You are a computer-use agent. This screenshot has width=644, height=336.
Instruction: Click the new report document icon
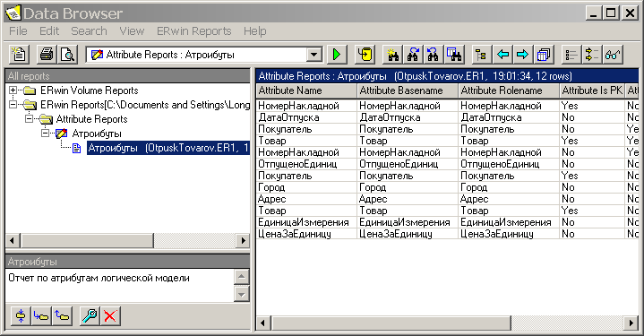19,55
